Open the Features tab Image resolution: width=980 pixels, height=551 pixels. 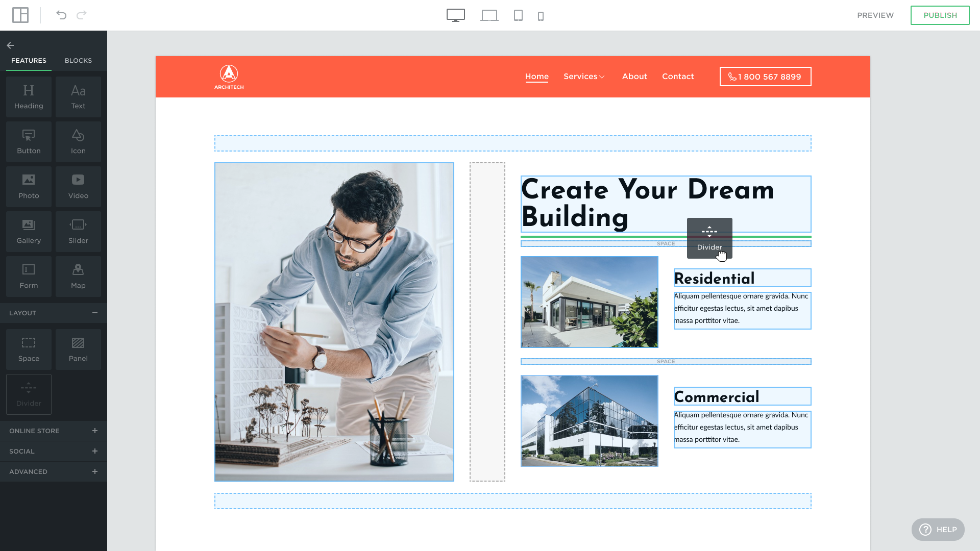click(x=29, y=60)
